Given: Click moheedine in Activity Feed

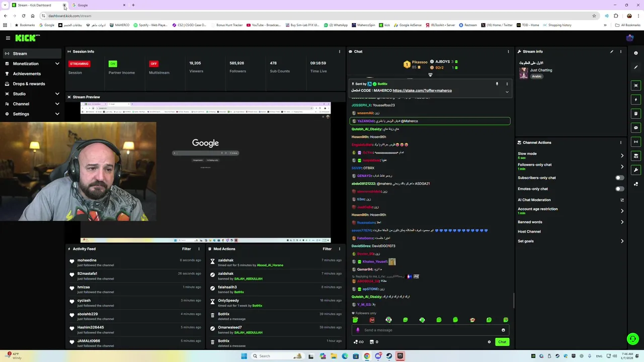Looking at the screenshot, I should click(87, 260).
